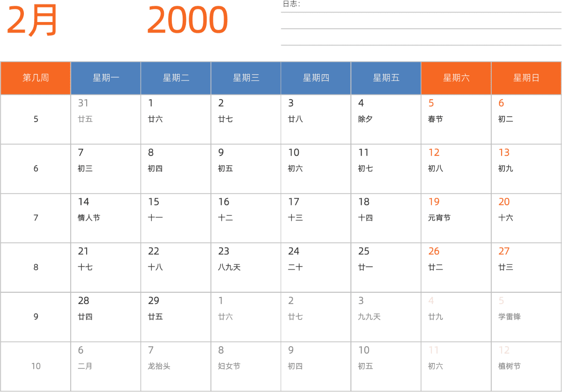Click the 2000 year heading
This screenshot has height=392, width=562.
click(187, 21)
